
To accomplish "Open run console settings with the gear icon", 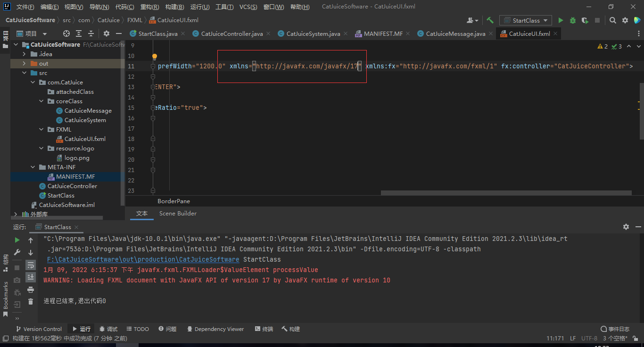I will (x=626, y=227).
